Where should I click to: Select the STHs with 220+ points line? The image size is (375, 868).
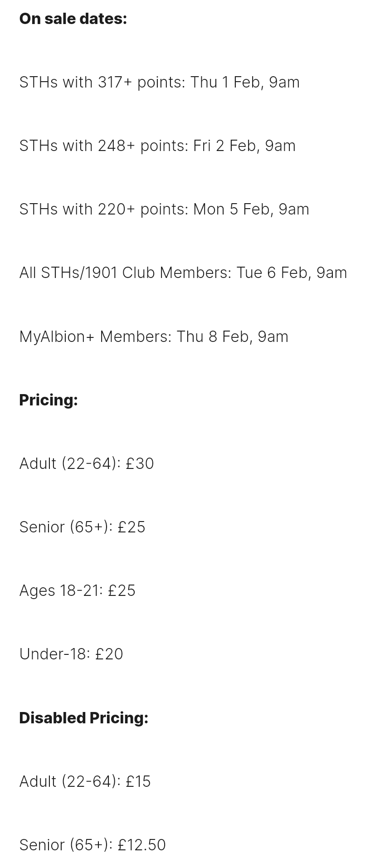point(164,209)
